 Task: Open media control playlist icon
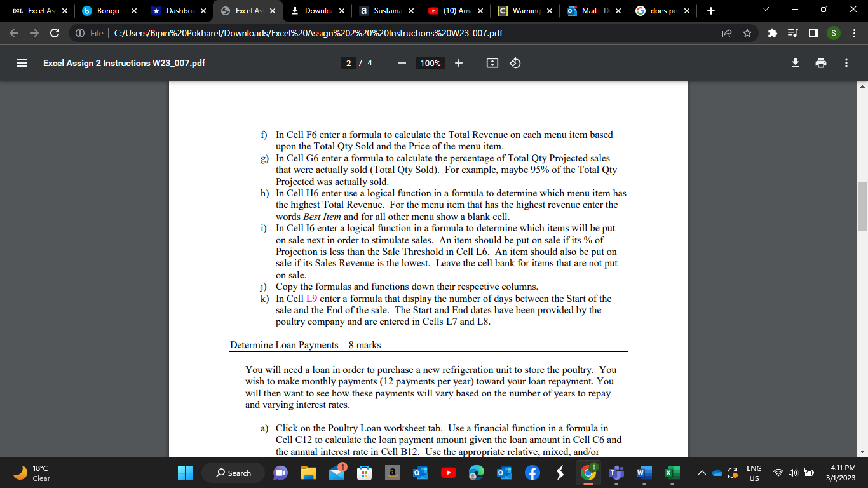tap(793, 33)
